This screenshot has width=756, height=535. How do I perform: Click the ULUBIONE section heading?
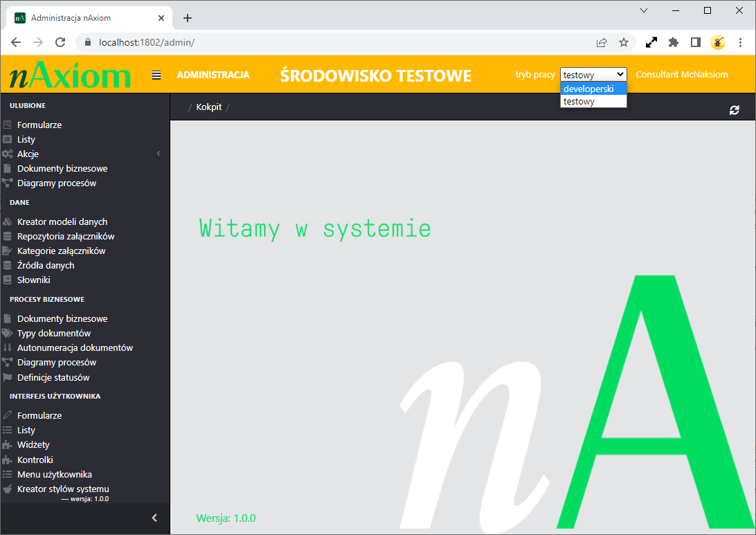point(28,106)
